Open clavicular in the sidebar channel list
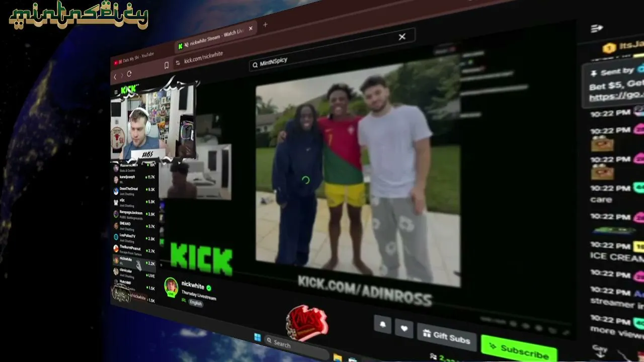644x362 pixels. click(x=134, y=274)
